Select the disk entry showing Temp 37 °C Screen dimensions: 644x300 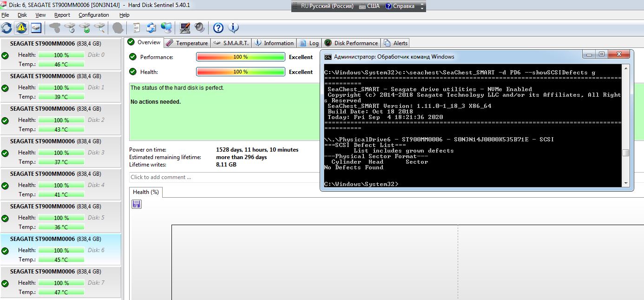click(60, 152)
